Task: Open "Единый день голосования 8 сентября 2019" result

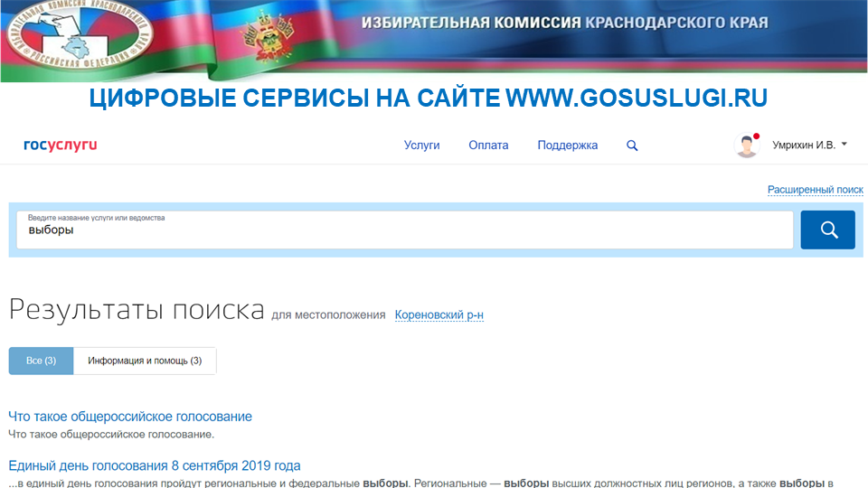Action: [155, 466]
